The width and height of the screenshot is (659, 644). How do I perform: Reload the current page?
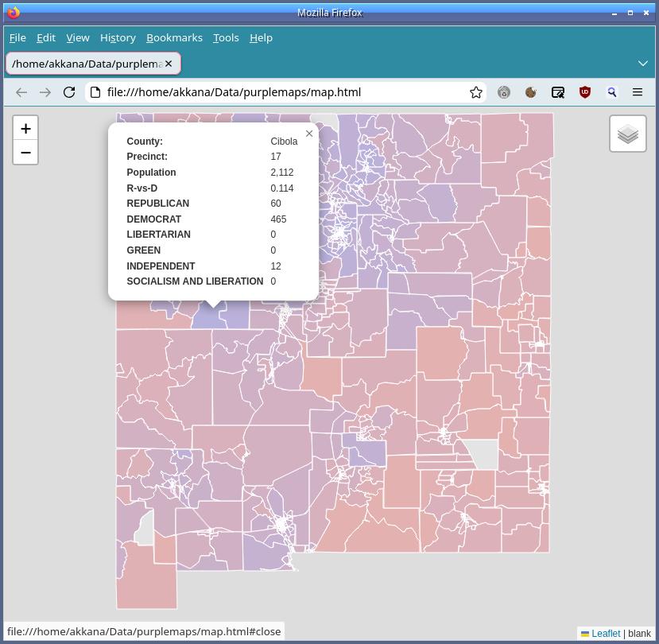click(x=69, y=92)
